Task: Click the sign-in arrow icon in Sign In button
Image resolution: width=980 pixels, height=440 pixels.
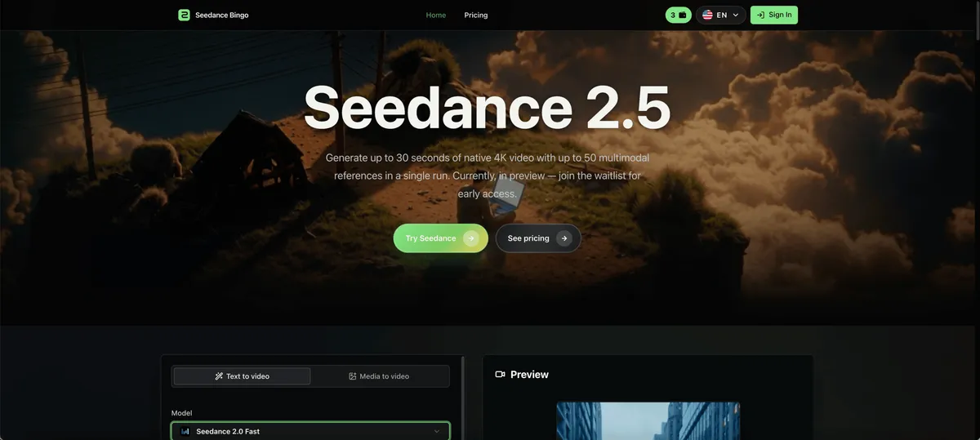Action: 760,15
